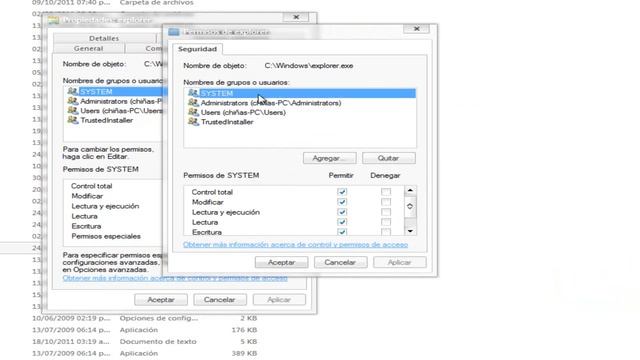Toggle Permitir checkbox for Modificar
640x360 pixels.
342,202
